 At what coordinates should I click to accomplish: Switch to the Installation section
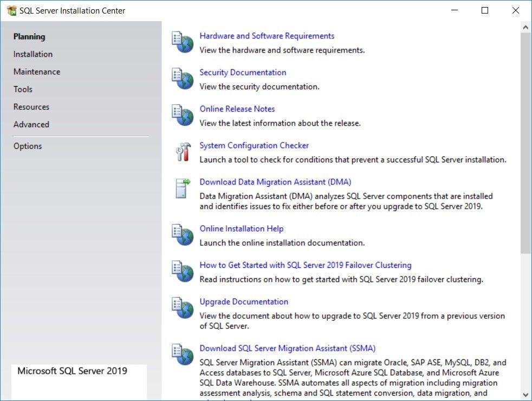(x=33, y=54)
